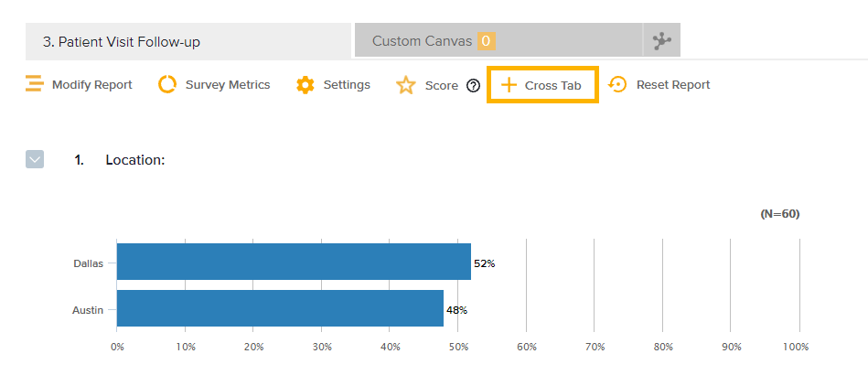Open the network diagram icon tab
Image resolution: width=868 pixels, height=386 pixels.
(661, 41)
